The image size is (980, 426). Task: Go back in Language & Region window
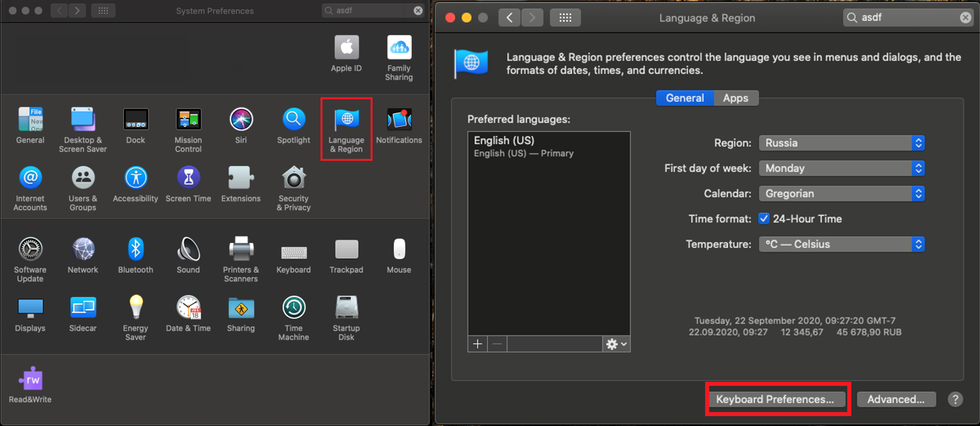point(509,18)
